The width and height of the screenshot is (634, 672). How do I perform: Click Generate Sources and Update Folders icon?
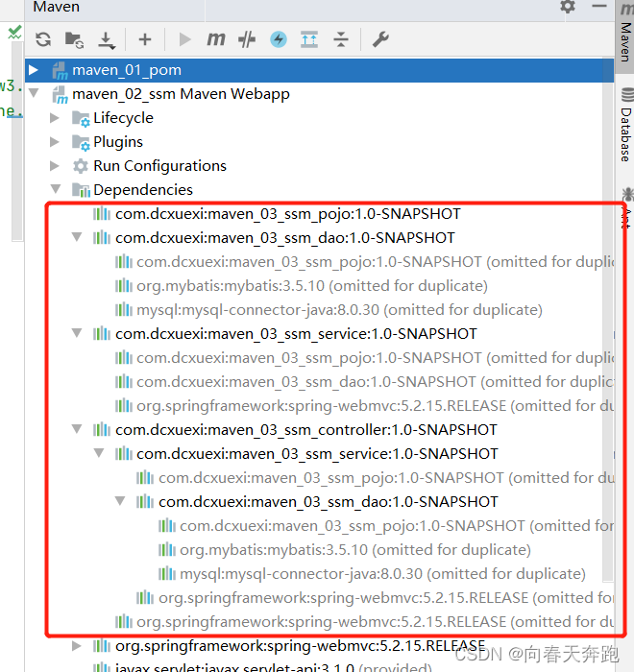coord(74,39)
